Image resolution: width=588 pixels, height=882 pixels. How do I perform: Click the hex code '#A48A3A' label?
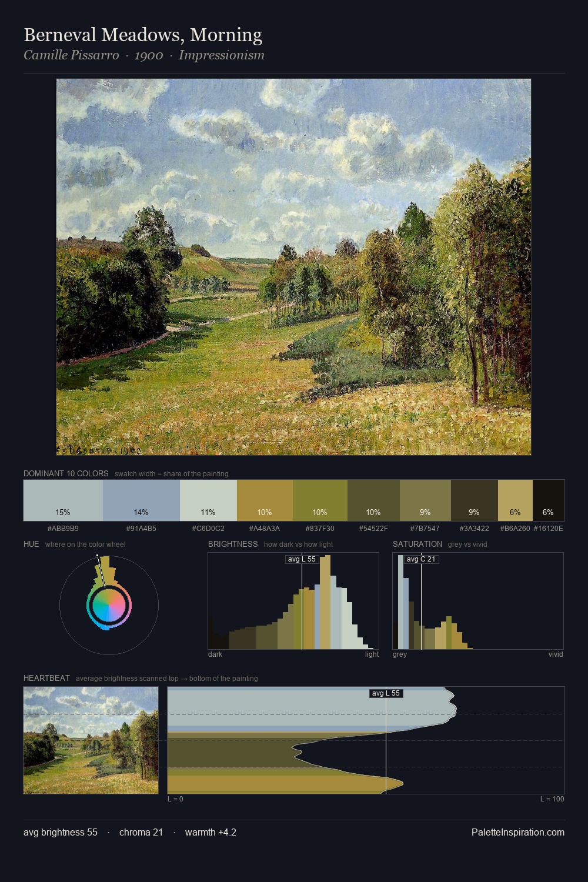point(265,529)
